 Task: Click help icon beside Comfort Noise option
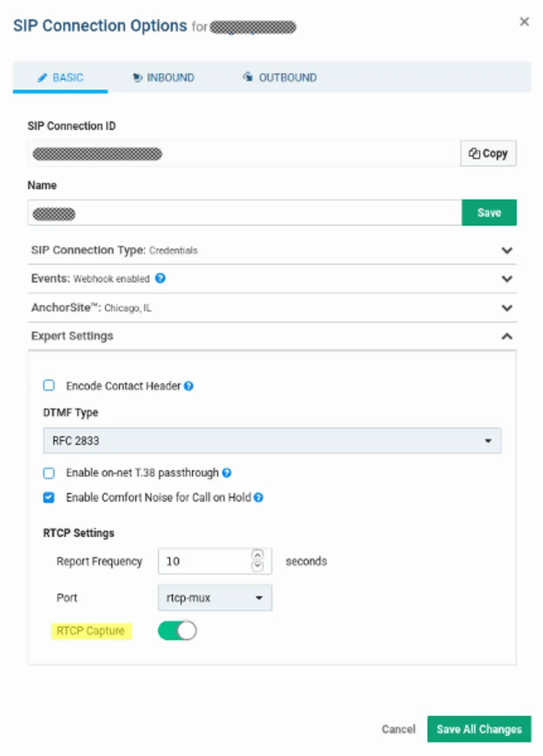pos(258,497)
